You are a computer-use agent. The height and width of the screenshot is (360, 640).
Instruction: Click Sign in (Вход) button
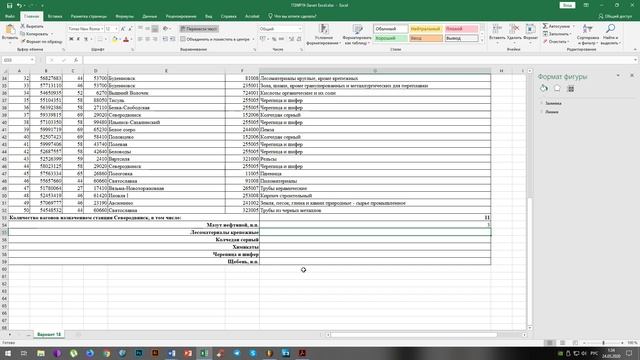(567, 5)
